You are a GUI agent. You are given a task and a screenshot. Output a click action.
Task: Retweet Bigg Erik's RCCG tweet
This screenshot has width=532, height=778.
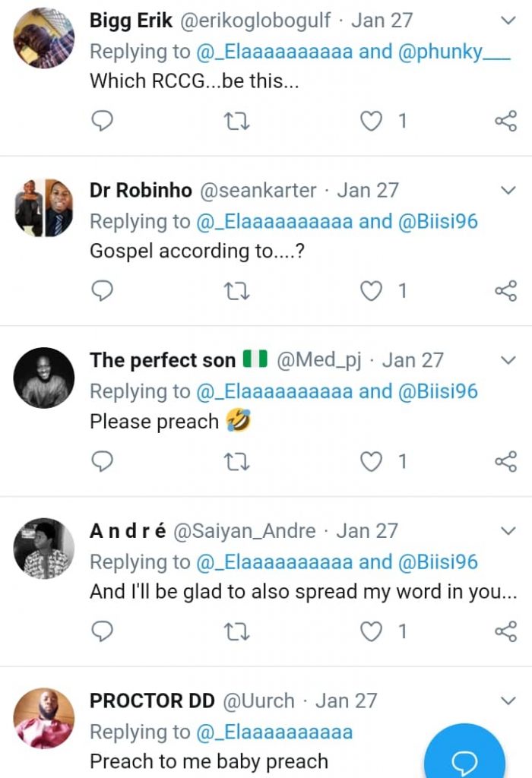pyautogui.click(x=238, y=121)
